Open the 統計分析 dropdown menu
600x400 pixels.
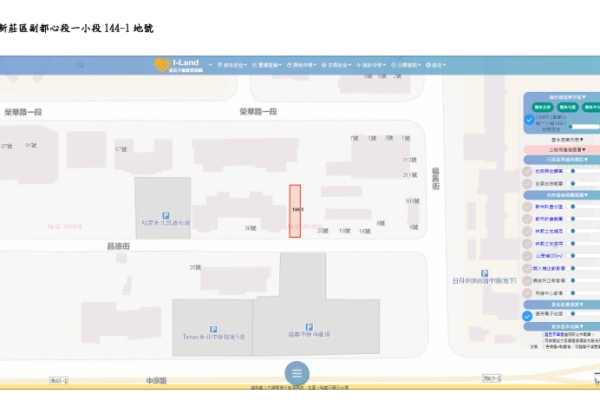pyautogui.click(x=371, y=65)
